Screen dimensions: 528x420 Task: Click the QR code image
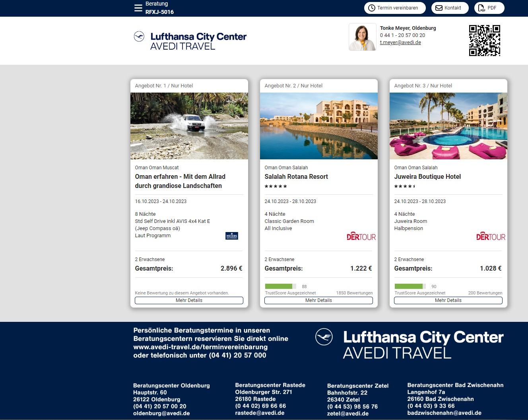pos(484,41)
